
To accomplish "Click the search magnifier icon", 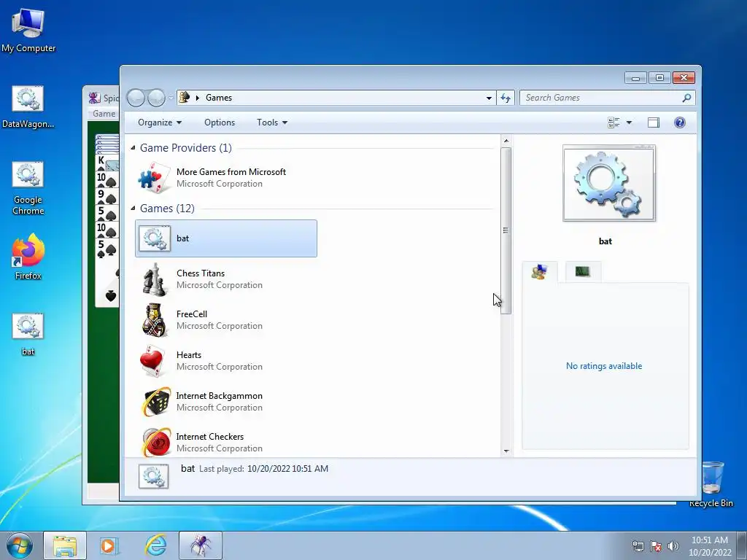I will [x=686, y=98].
